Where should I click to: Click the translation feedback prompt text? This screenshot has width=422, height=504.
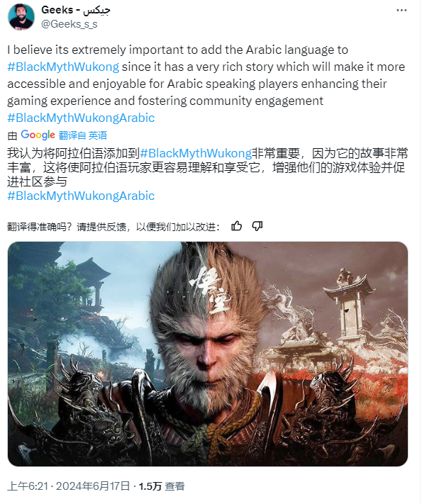(x=113, y=227)
